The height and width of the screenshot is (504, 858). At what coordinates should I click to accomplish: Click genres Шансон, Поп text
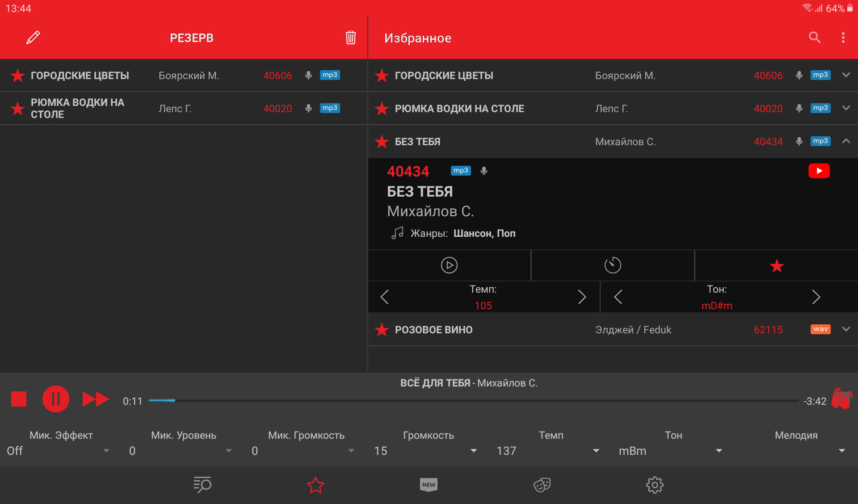[x=484, y=233]
